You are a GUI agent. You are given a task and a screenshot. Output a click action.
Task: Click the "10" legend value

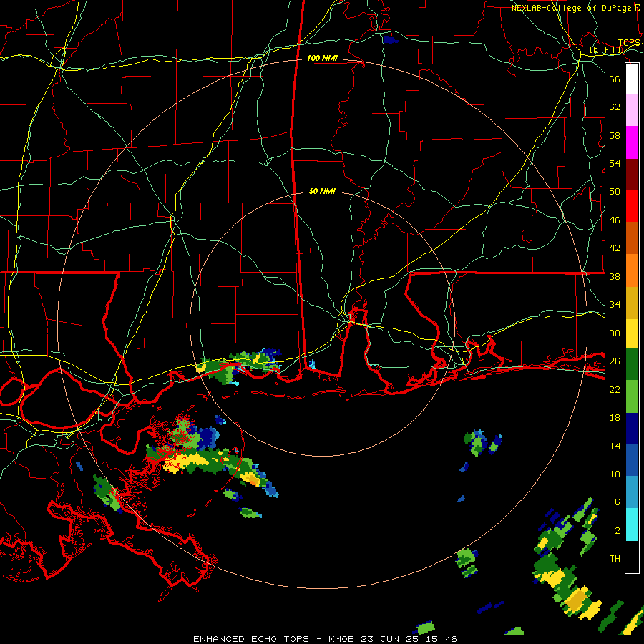point(615,474)
